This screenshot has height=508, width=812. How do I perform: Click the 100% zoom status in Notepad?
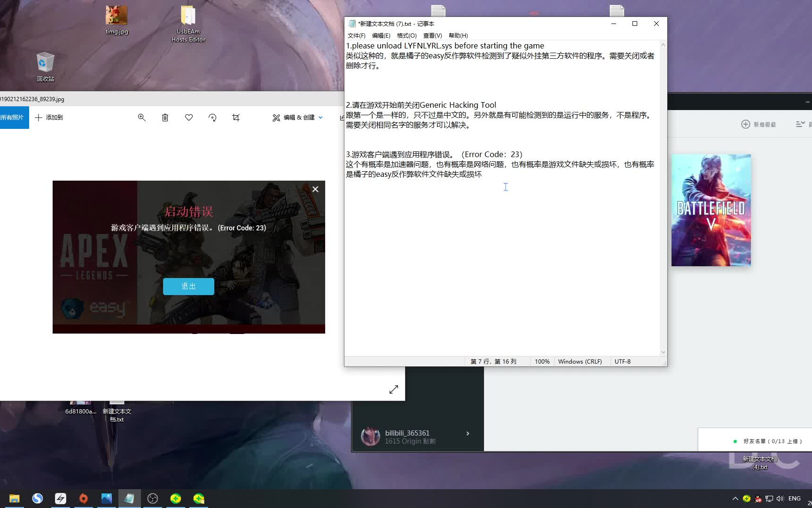[542, 362]
